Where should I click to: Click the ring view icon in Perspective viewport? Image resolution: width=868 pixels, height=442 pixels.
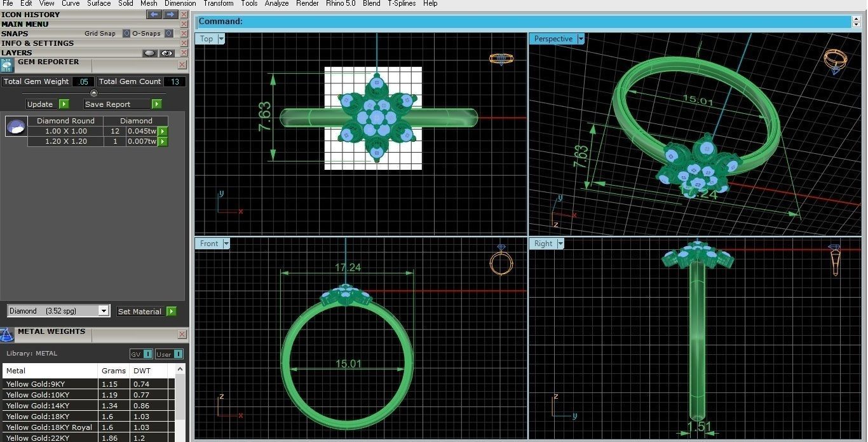click(x=836, y=62)
